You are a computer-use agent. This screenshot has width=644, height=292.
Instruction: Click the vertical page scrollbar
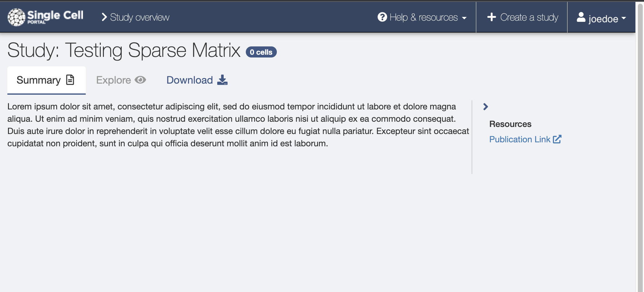pos(640,147)
